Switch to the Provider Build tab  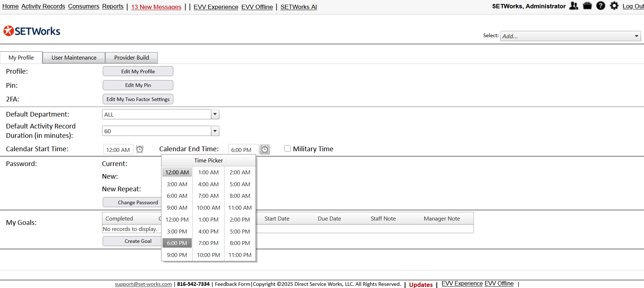[132, 57]
